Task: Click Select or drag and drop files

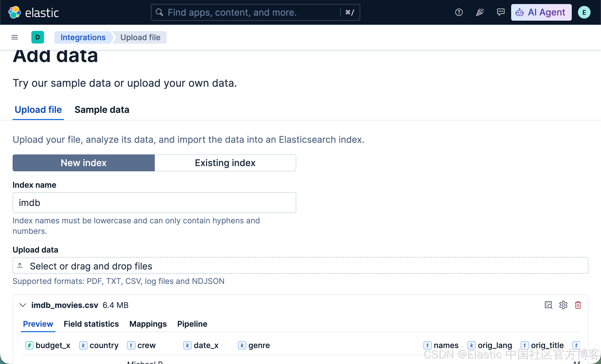Action: pos(300,265)
